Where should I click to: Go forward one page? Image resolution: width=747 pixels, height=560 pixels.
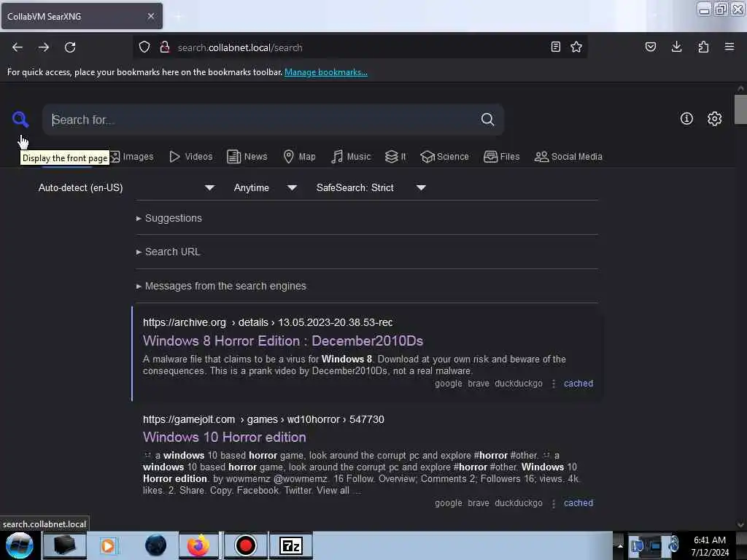[44, 47]
